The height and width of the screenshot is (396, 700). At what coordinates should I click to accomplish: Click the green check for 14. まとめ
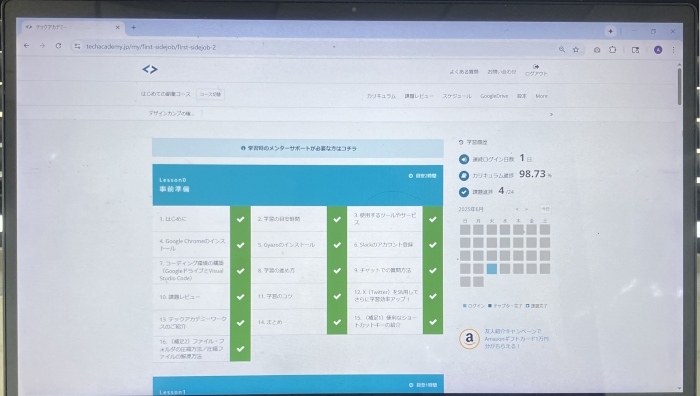click(x=337, y=322)
